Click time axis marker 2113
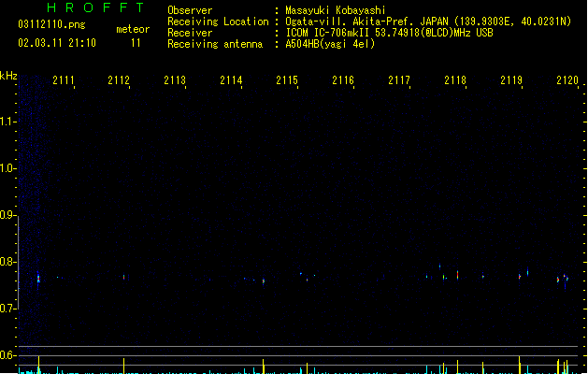The height and width of the screenshot is (374, 588). point(175,80)
